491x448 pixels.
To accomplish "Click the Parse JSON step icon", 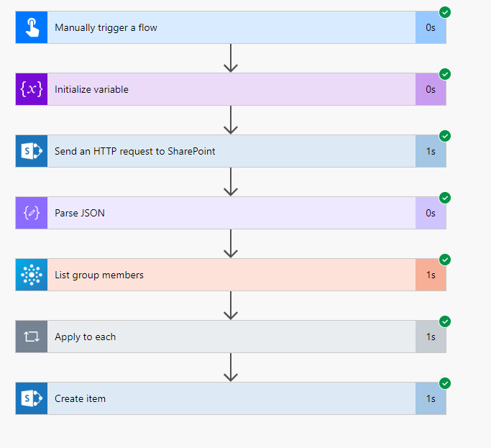I will coord(32,213).
